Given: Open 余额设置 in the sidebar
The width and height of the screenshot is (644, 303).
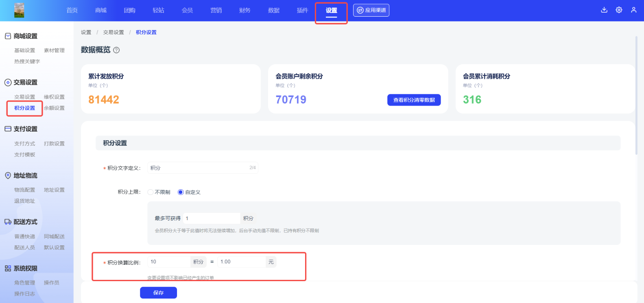Looking at the screenshot, I should (x=54, y=108).
